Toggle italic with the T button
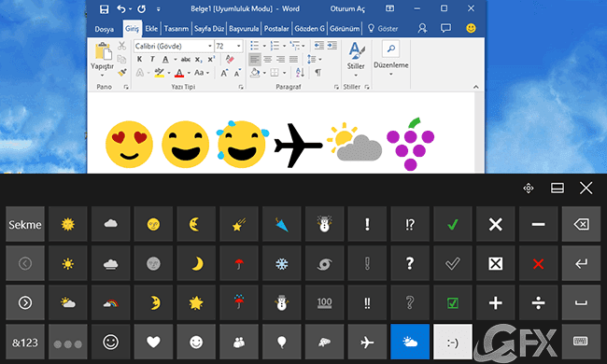Viewport: 607px width, 364px height. click(x=152, y=60)
